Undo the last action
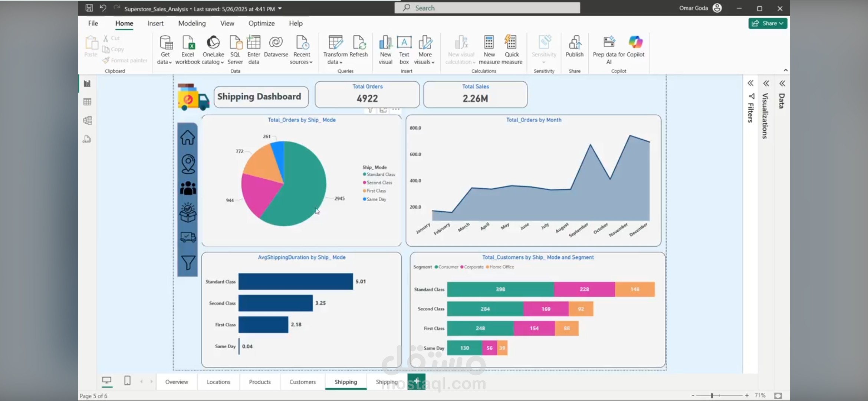Screen dimensions: 868x401 (103, 8)
